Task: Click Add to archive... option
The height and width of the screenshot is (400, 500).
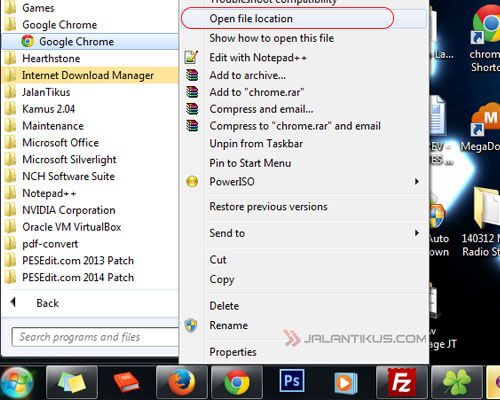Action: click(247, 75)
